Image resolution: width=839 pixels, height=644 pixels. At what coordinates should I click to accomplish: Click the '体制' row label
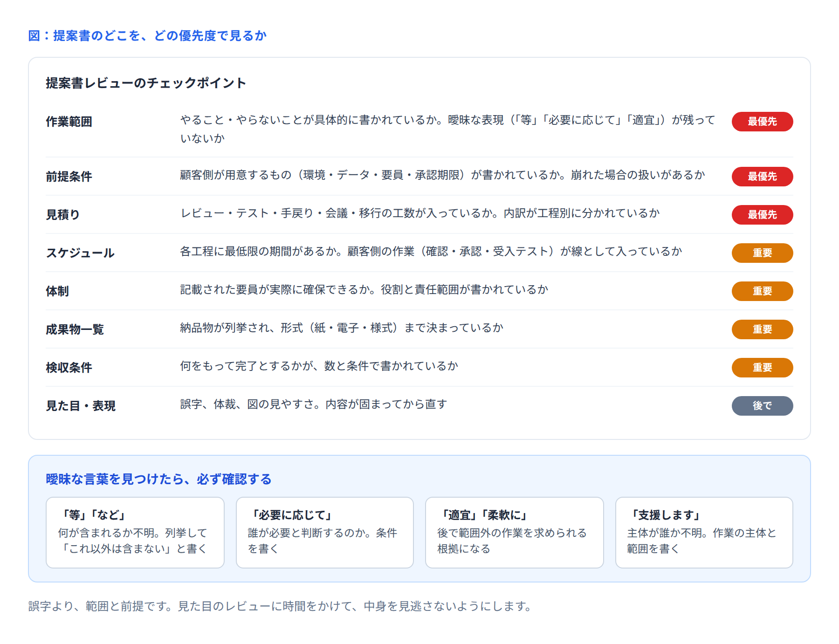57,291
